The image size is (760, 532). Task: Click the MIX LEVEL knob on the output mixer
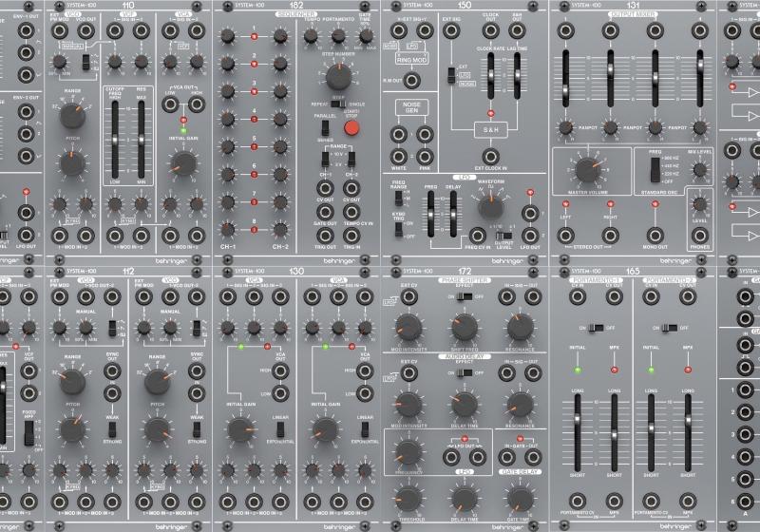tap(699, 170)
